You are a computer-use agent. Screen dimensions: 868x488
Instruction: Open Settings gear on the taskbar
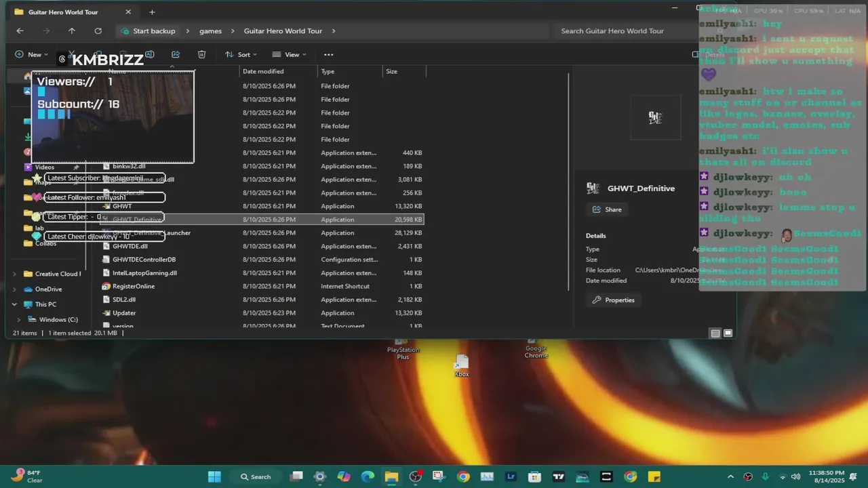coord(320,476)
